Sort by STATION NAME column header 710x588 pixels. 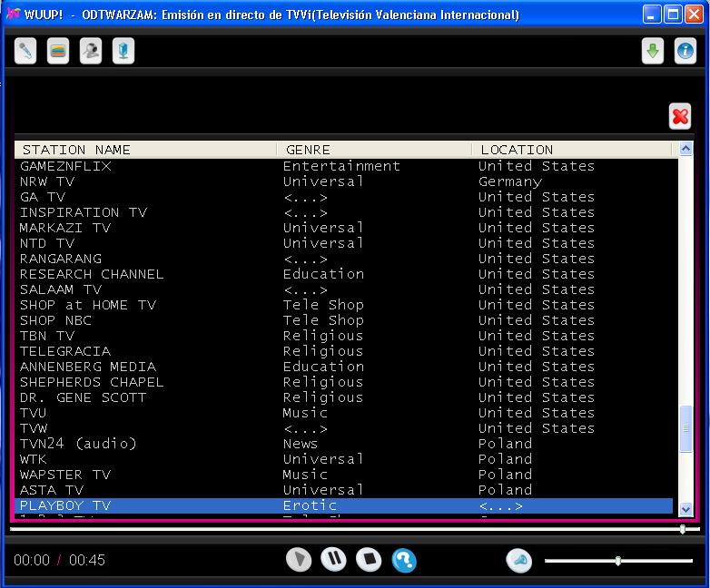(145, 150)
